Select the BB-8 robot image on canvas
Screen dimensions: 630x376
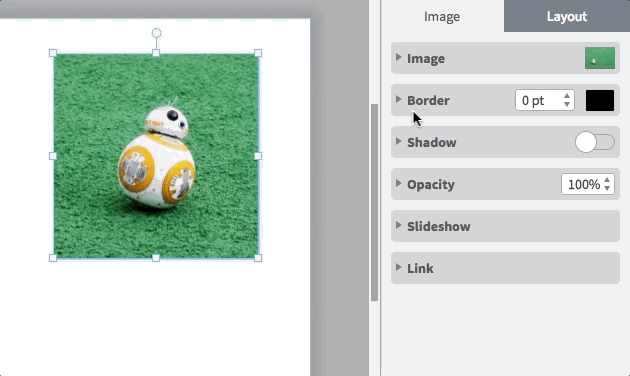[x=156, y=156]
